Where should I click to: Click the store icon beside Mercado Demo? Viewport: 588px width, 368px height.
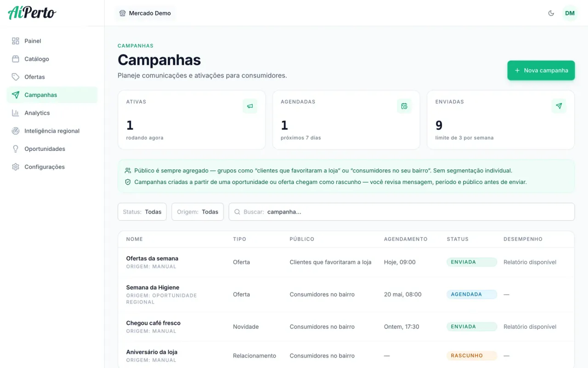(122, 13)
